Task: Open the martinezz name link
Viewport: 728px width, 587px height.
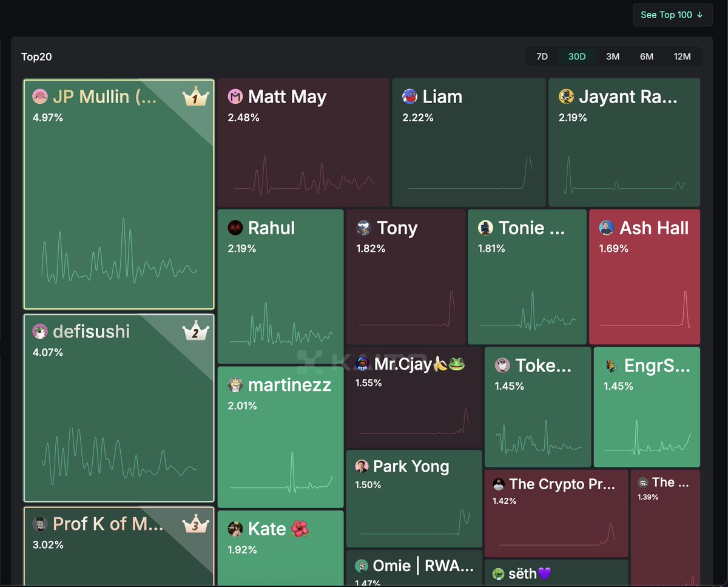Action: pyautogui.click(x=289, y=385)
